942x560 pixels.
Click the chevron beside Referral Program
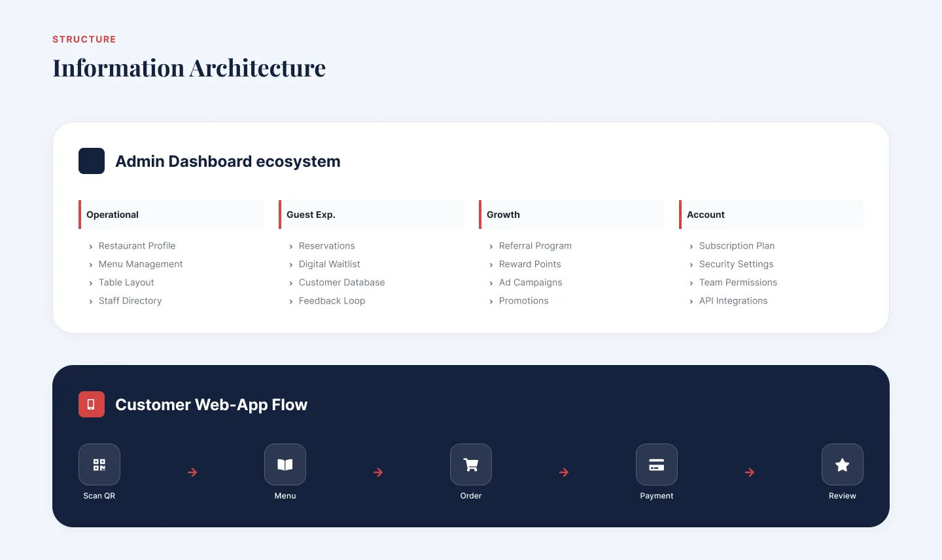point(491,247)
